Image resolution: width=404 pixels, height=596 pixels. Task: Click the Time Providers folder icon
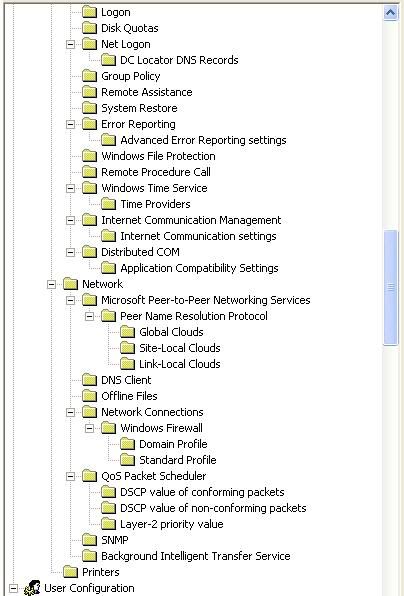click(x=108, y=204)
